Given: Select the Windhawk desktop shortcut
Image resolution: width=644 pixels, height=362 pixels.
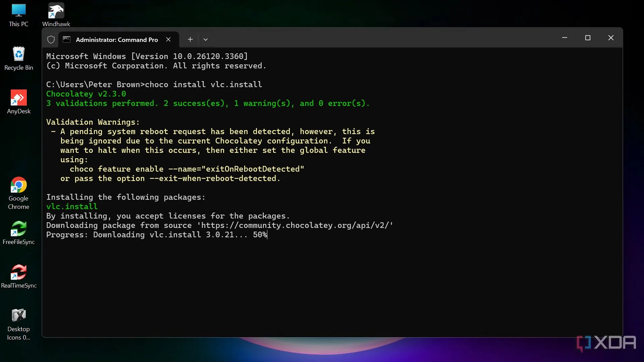Looking at the screenshot, I should coord(56,15).
